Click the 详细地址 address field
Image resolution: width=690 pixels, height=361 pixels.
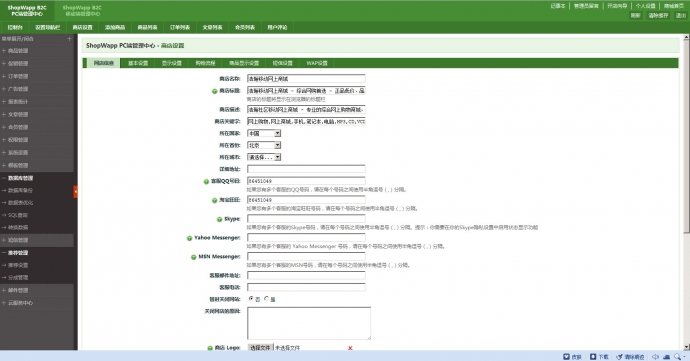(x=306, y=169)
